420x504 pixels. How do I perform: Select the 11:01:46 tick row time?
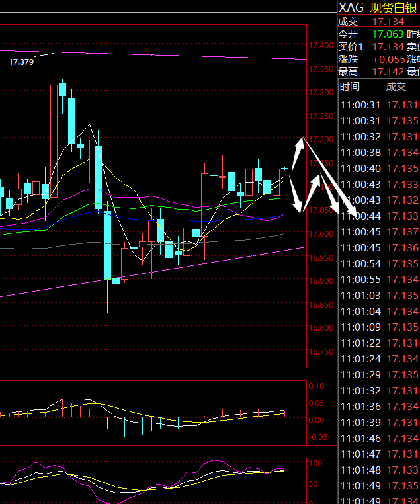(360, 438)
